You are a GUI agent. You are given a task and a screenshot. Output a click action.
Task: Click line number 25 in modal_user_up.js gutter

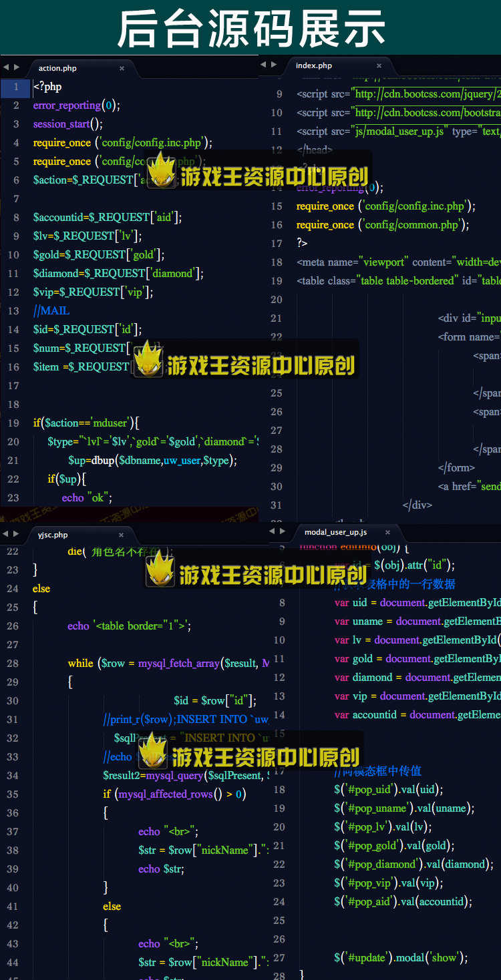[x=279, y=921]
